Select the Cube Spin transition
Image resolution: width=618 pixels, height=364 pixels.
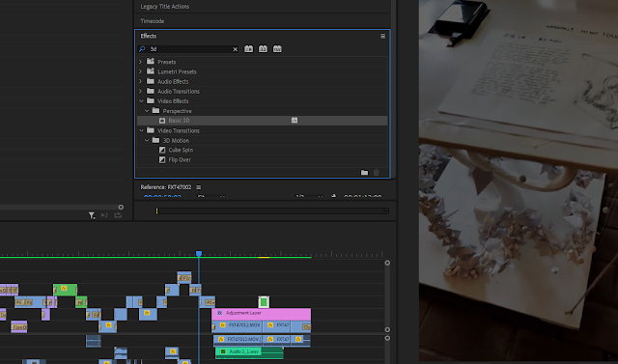[181, 150]
